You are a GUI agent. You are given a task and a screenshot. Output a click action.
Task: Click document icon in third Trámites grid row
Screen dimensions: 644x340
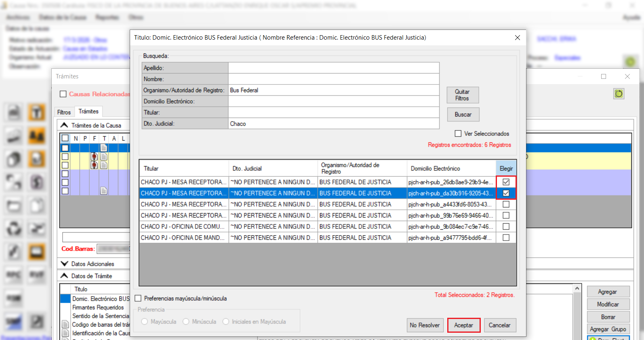click(x=104, y=165)
